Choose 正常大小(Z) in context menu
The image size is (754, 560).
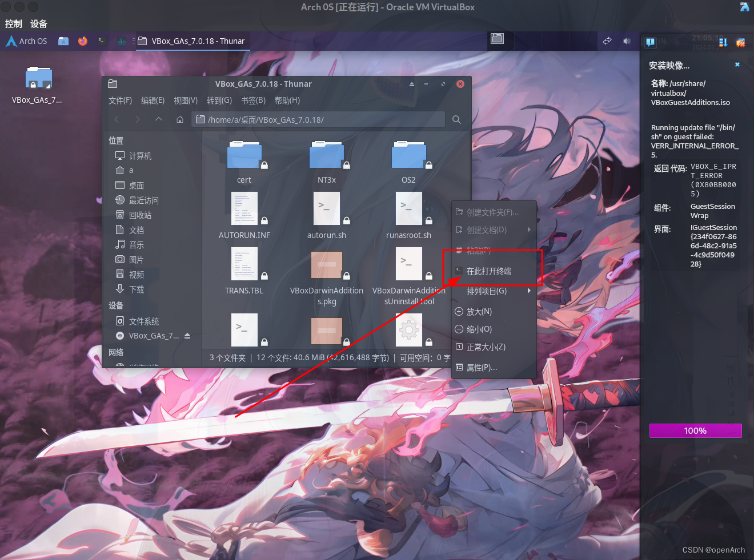click(494, 347)
